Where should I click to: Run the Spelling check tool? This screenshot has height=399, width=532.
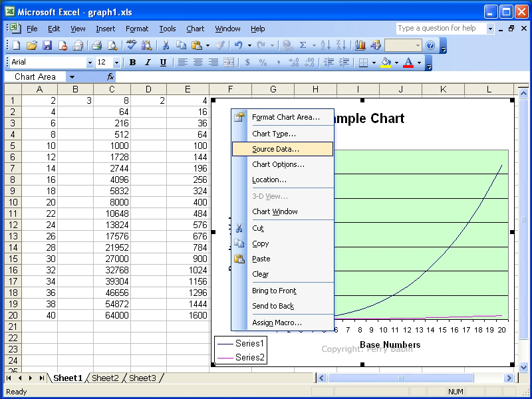pos(131,45)
